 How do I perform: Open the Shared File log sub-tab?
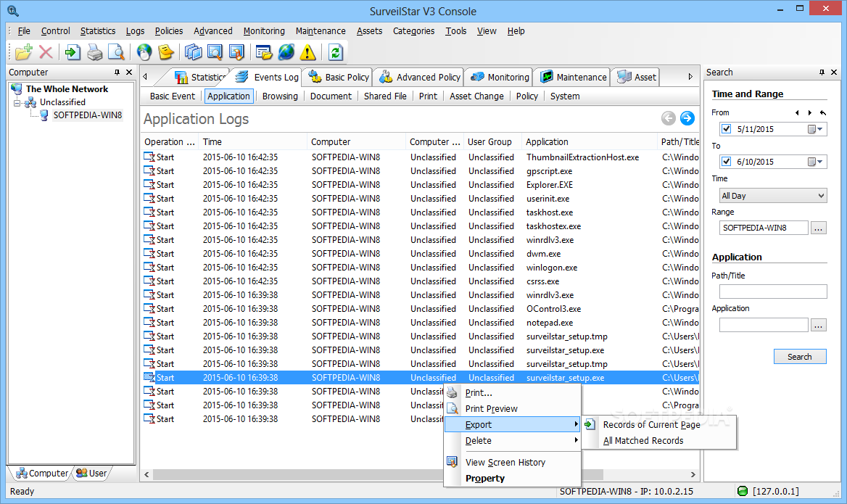tap(385, 96)
